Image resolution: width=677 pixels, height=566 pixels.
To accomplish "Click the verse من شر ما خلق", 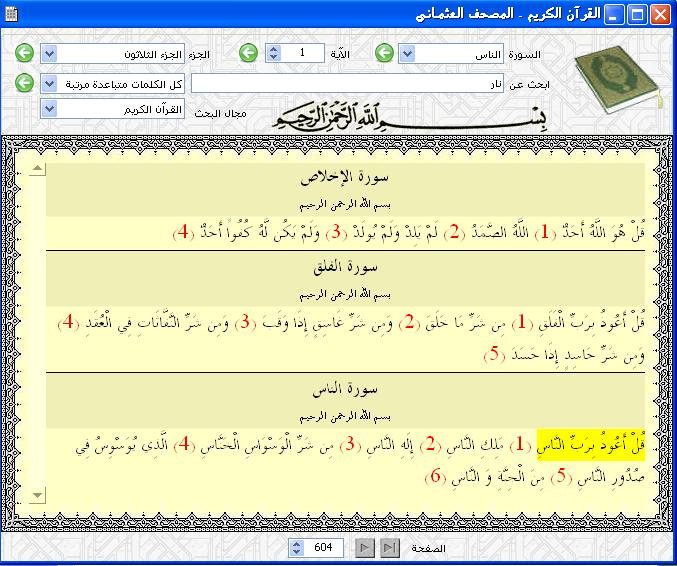I will pyautogui.click(x=463, y=323).
